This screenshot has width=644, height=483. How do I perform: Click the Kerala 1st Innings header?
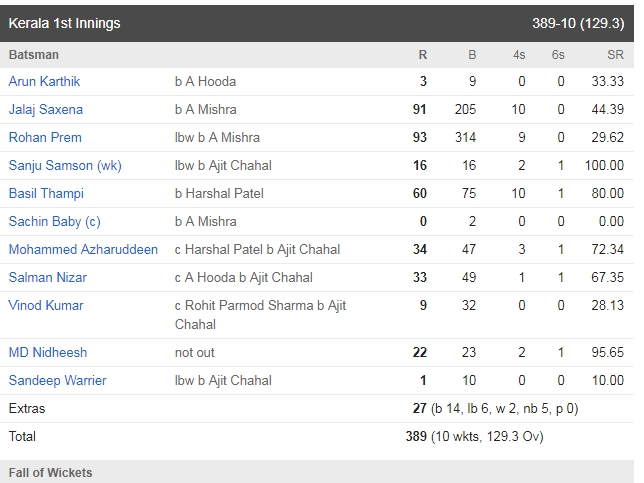(64, 23)
